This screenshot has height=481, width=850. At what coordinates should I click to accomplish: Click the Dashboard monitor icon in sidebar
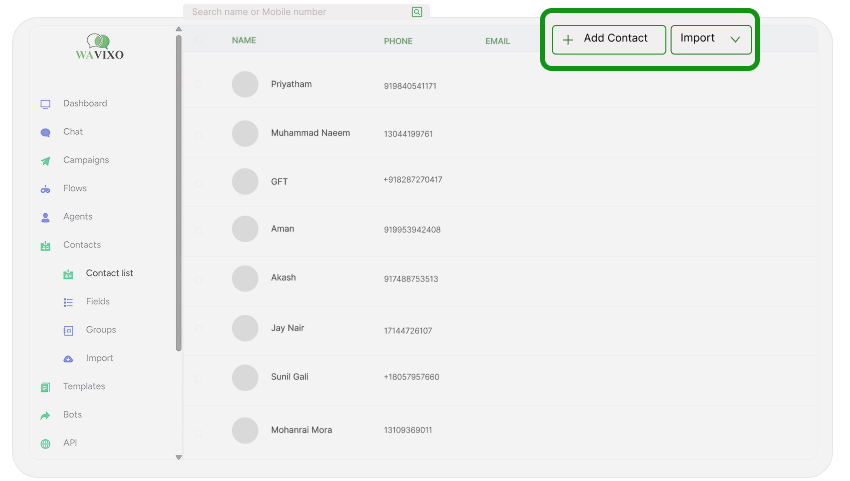pos(45,104)
